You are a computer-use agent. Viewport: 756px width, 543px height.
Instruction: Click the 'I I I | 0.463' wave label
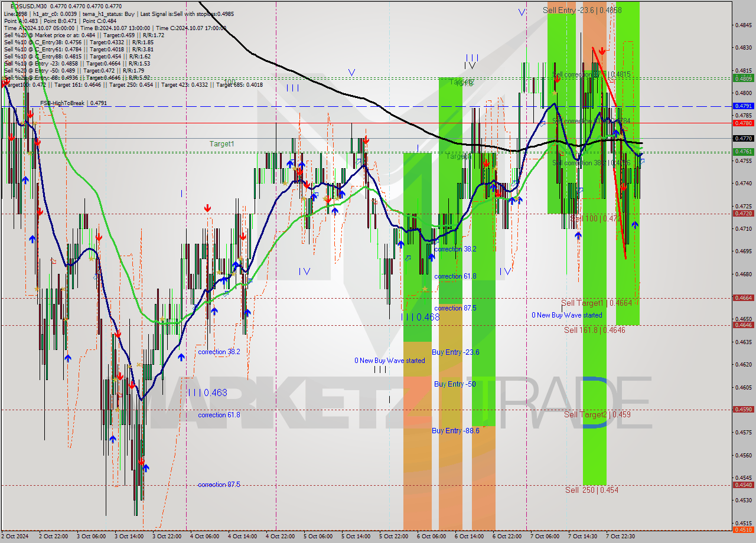[x=207, y=392]
